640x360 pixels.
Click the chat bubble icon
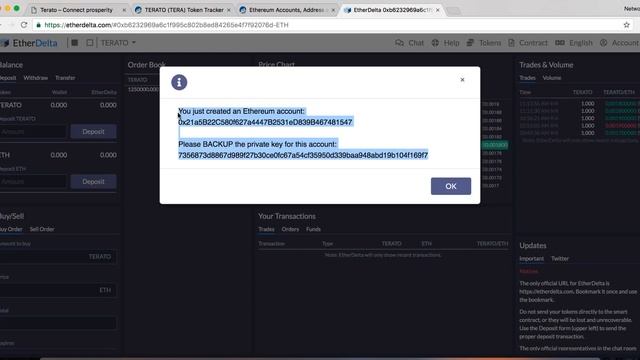coord(399,43)
